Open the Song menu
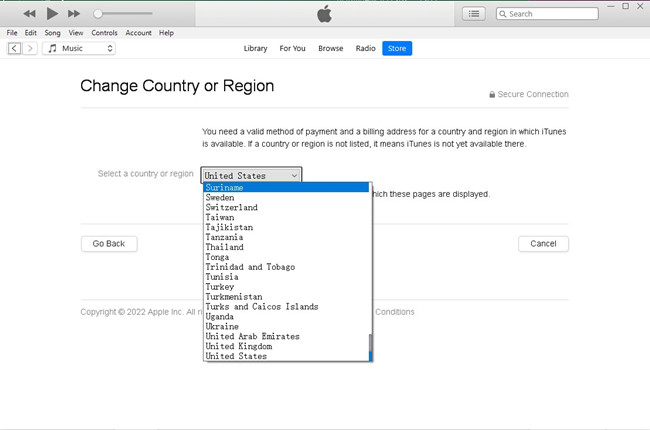Image resolution: width=650 pixels, height=430 pixels. coord(52,33)
